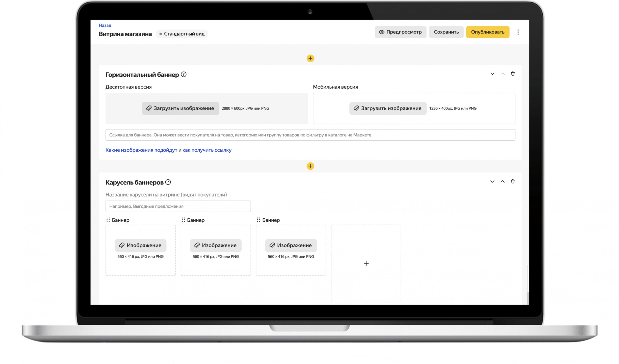
Task: Add new banner via empty plus tile
Action: 366,264
